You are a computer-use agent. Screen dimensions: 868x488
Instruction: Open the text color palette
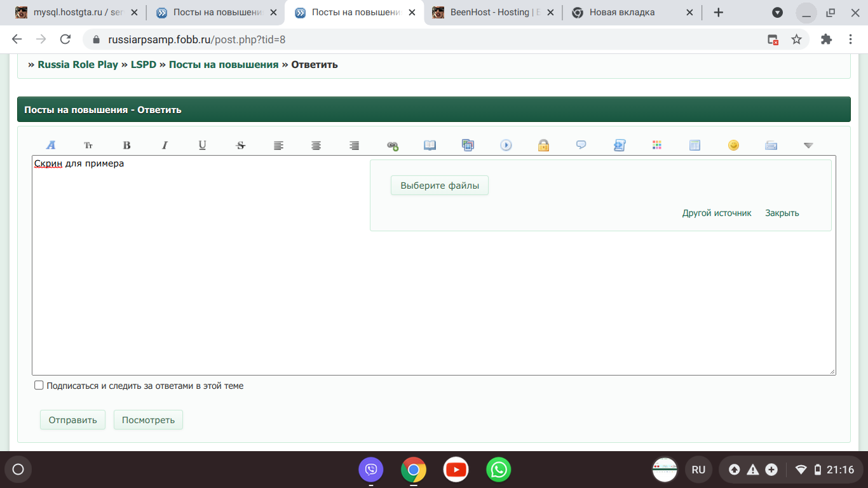tap(657, 146)
